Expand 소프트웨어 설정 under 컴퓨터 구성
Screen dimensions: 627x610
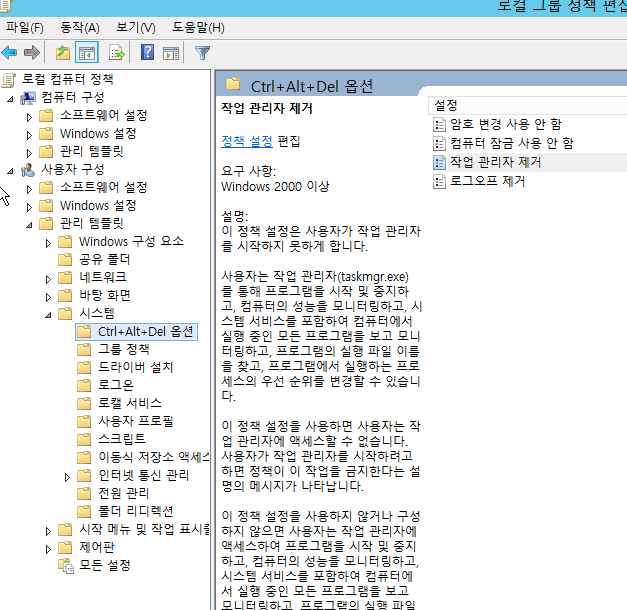[x=29, y=117]
